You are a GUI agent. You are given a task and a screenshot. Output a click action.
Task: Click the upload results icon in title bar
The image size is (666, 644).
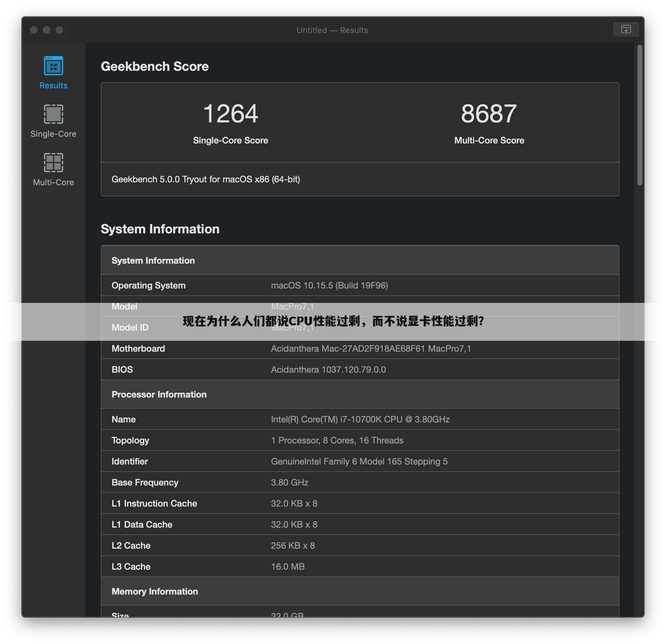625,30
